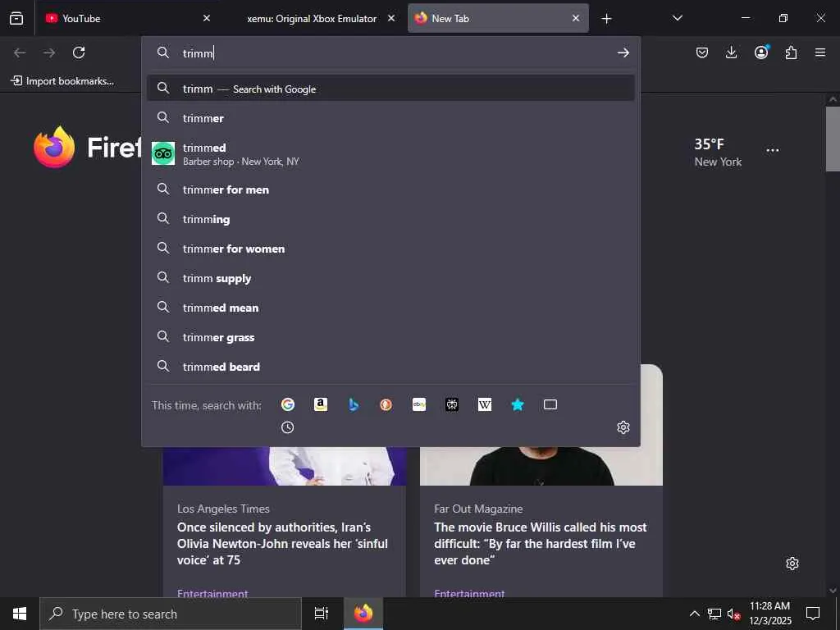
Task: Click the page vertical scrollbar thumb
Action: coord(833,139)
